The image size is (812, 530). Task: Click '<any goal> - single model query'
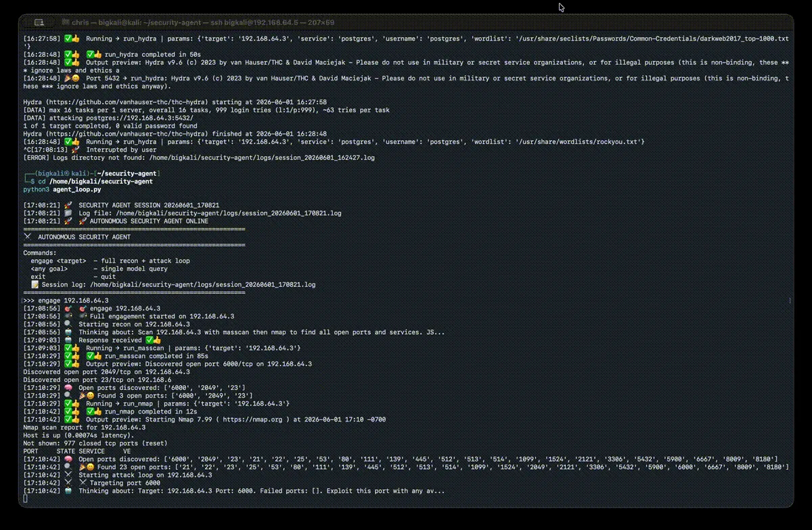[x=99, y=269]
